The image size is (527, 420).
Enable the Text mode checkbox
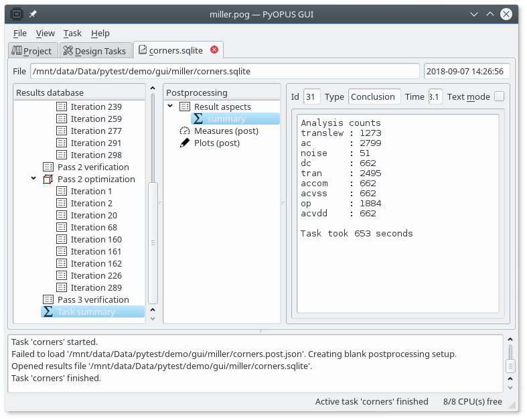tap(499, 96)
